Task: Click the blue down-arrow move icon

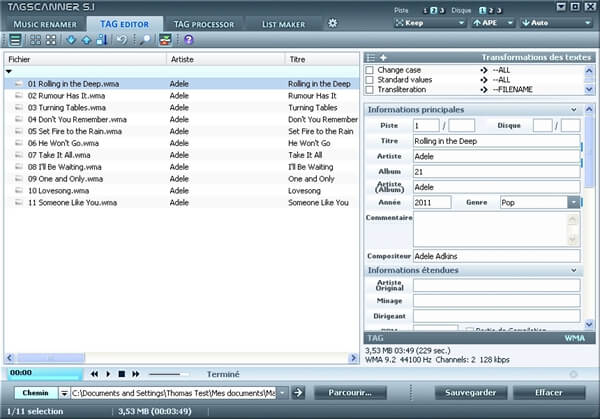Action: pos(71,40)
